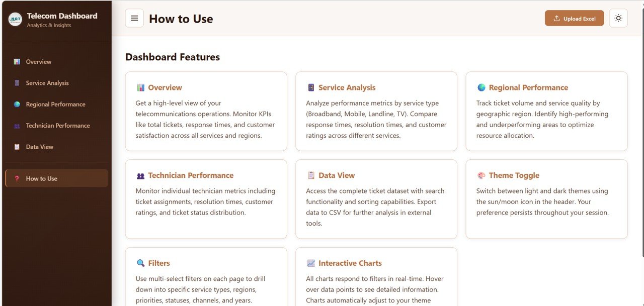Screen dimensions: 644x306
Task: Click the question mark icon beside How to Use
Action: pyautogui.click(x=17, y=178)
